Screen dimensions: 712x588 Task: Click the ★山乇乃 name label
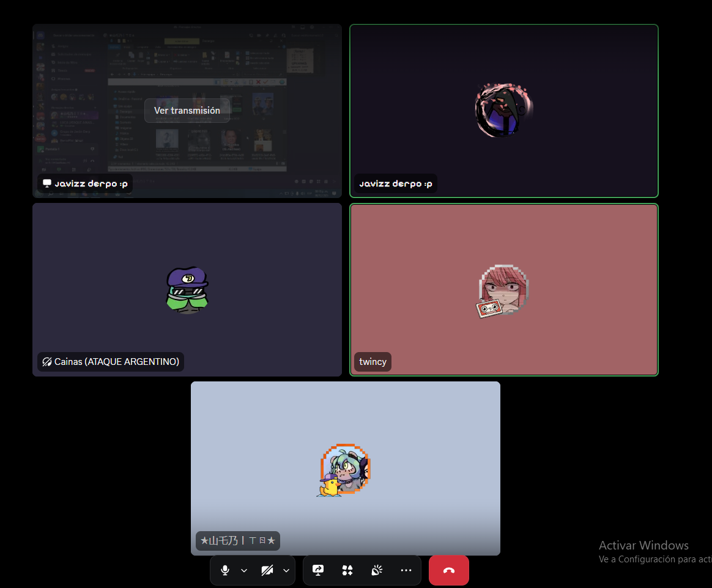[238, 541]
